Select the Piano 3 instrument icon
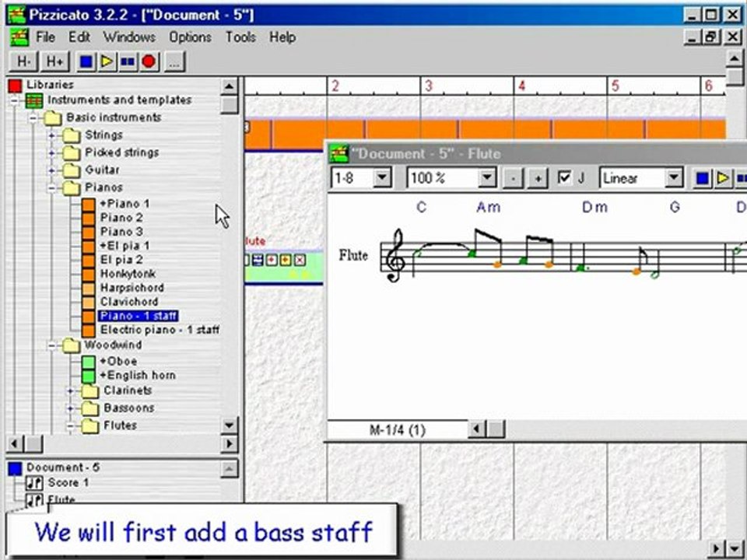Viewport: 747px width, 560px height. click(x=88, y=233)
